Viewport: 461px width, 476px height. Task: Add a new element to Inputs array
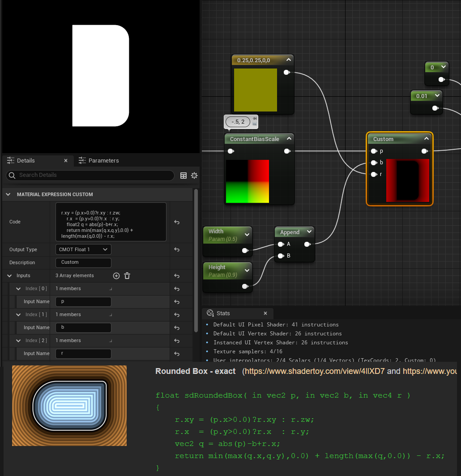(116, 276)
